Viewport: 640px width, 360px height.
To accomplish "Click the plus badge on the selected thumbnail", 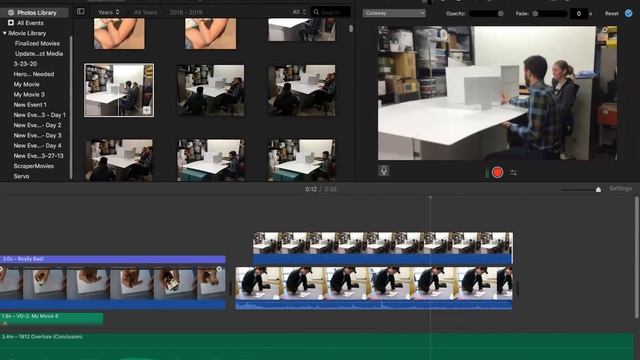I will pyautogui.click(x=147, y=110).
